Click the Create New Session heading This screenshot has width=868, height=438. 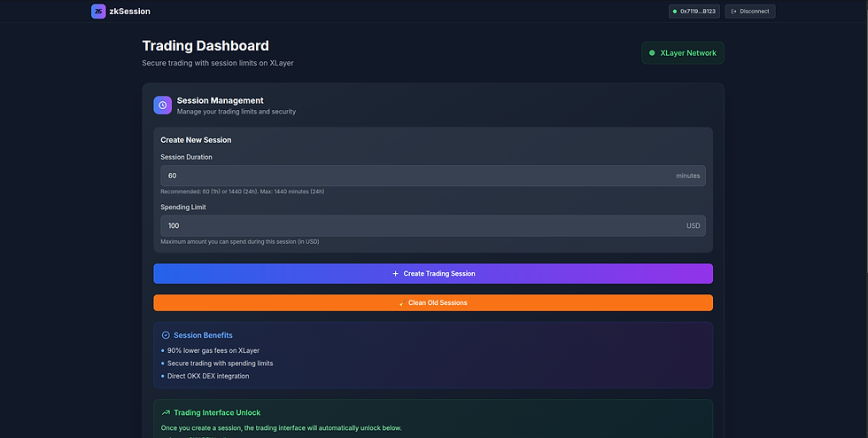click(196, 140)
